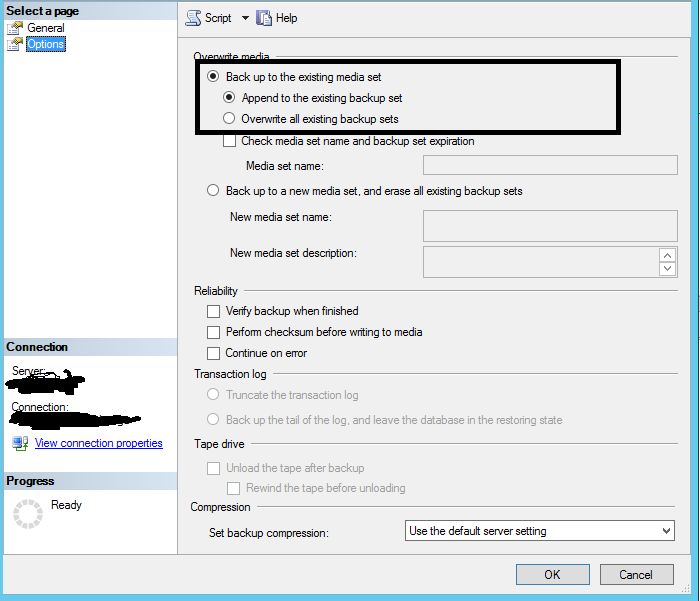Viewport: 700px width, 601px height.
Task: Click the Help label in toolbar
Action: click(287, 18)
